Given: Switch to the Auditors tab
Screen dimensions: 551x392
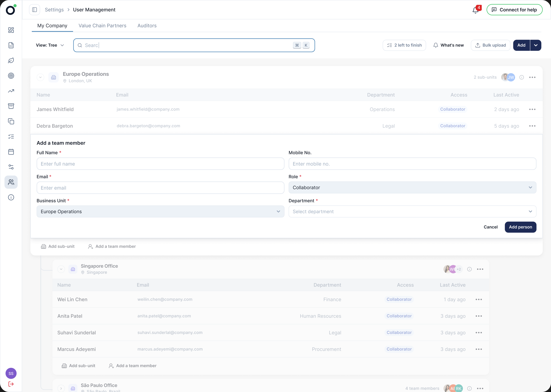Looking at the screenshot, I should click(147, 26).
